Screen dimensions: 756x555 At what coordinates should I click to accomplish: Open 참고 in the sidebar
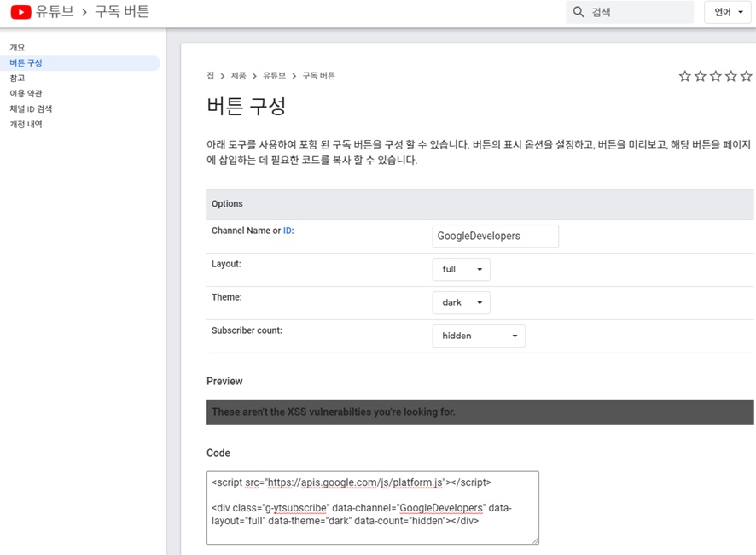(x=17, y=79)
